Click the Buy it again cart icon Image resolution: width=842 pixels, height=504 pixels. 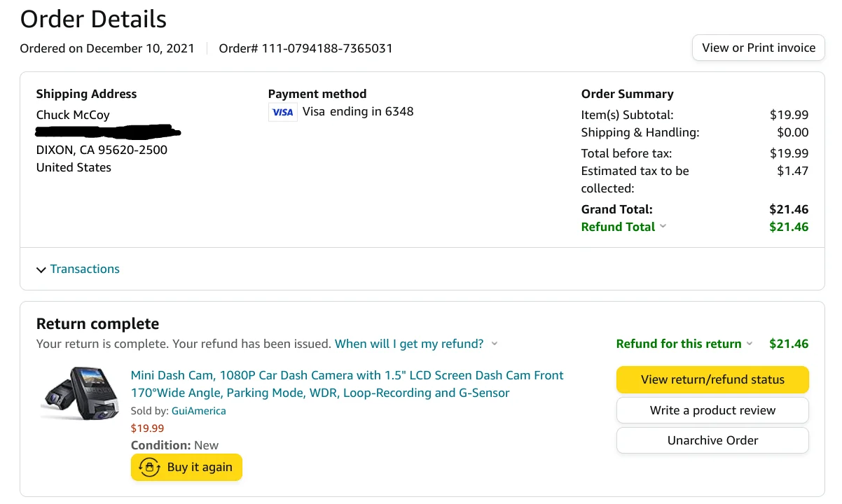(149, 468)
